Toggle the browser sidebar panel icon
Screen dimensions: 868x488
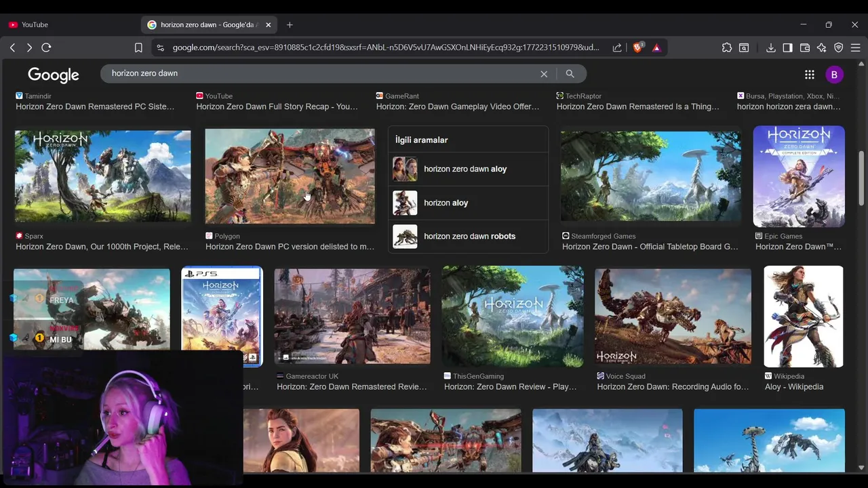pos(787,47)
